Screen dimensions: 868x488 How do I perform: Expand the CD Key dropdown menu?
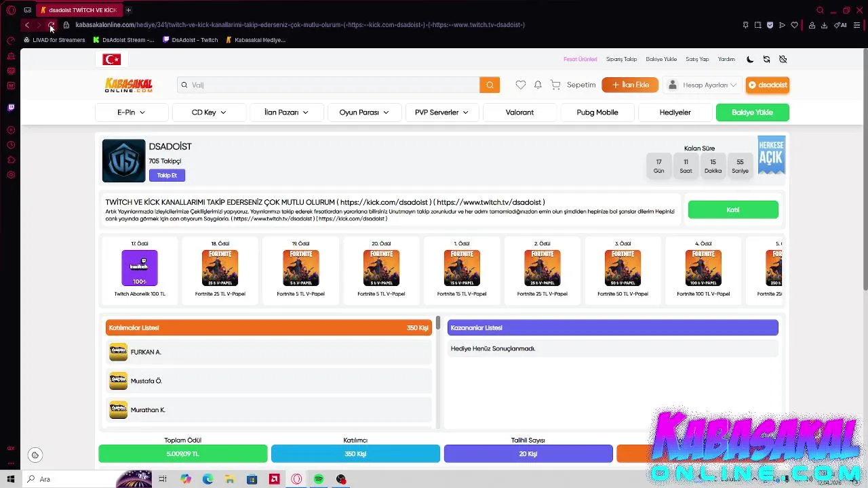pos(209,113)
